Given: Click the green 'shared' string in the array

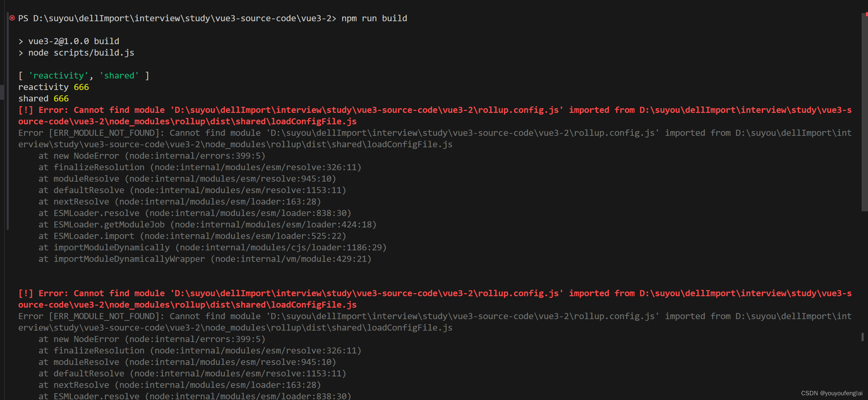Looking at the screenshot, I should click(x=119, y=75).
